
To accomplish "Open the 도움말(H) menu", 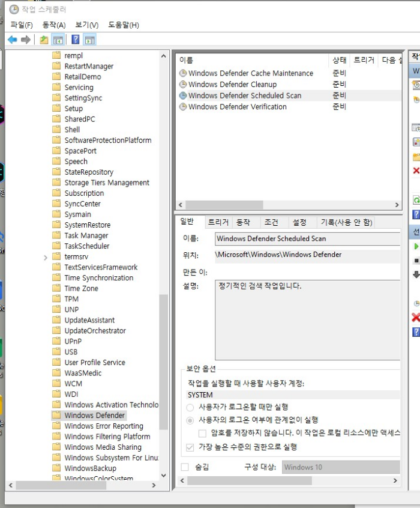I will tap(124, 25).
